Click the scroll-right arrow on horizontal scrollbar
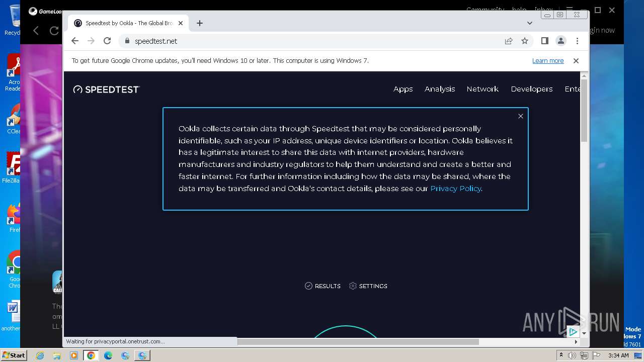This screenshot has width=644, height=362. (x=576, y=342)
